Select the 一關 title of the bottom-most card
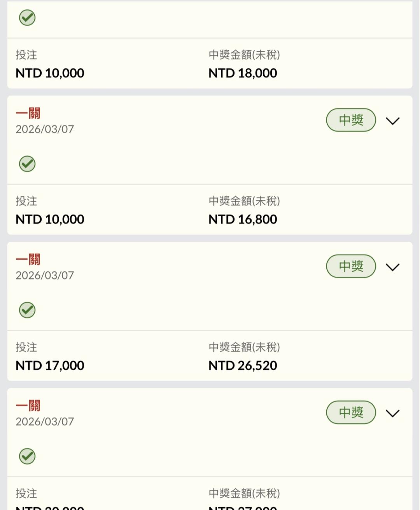The width and height of the screenshot is (420, 510). [x=28, y=405]
